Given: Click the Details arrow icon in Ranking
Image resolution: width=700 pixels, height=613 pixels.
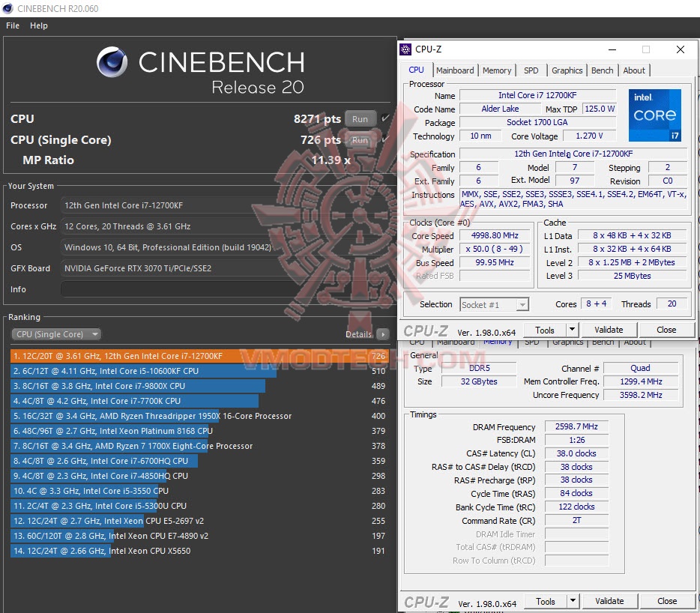Looking at the screenshot, I should (382, 334).
